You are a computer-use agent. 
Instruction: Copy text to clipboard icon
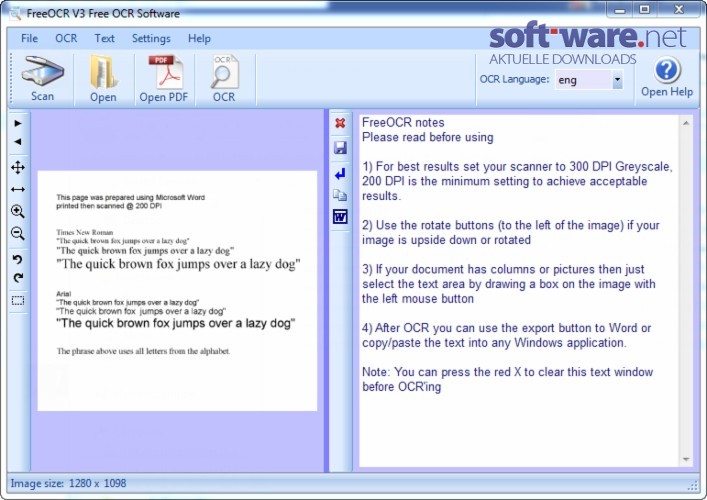tap(340, 195)
